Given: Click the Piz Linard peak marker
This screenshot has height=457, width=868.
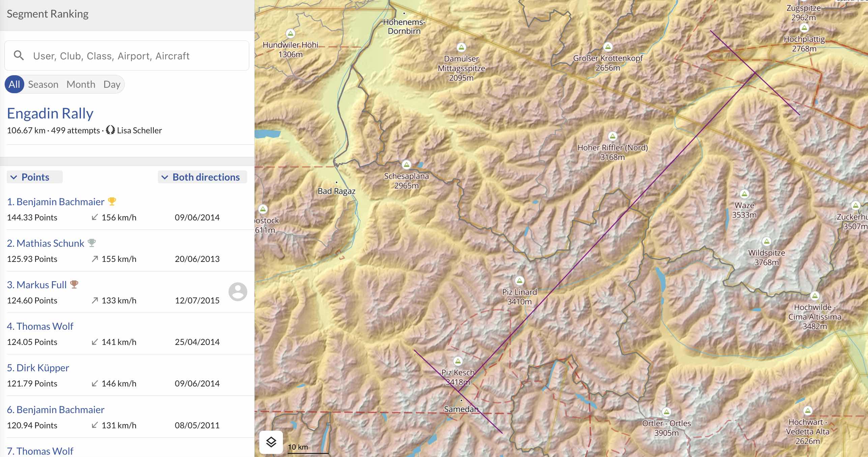Looking at the screenshot, I should point(520,280).
